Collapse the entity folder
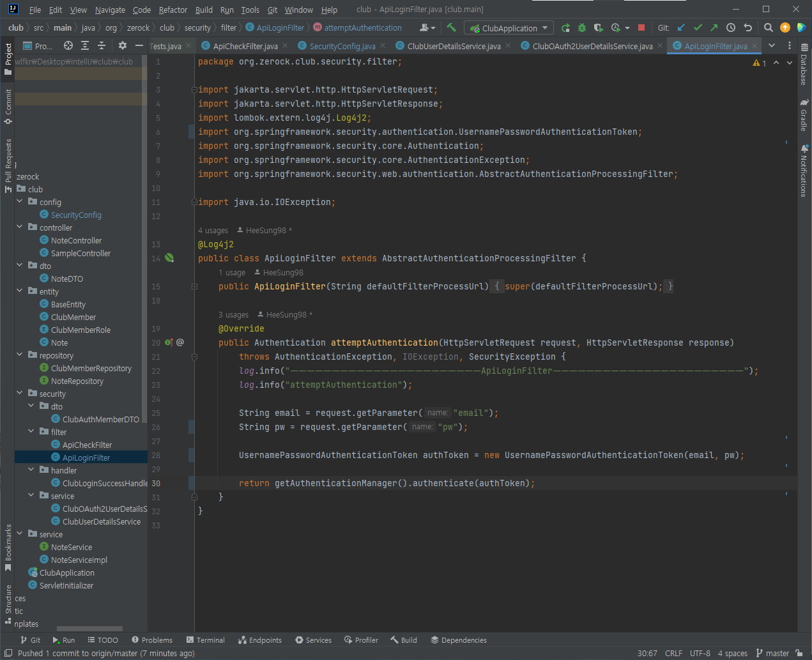This screenshot has height=660, width=812. (x=20, y=291)
